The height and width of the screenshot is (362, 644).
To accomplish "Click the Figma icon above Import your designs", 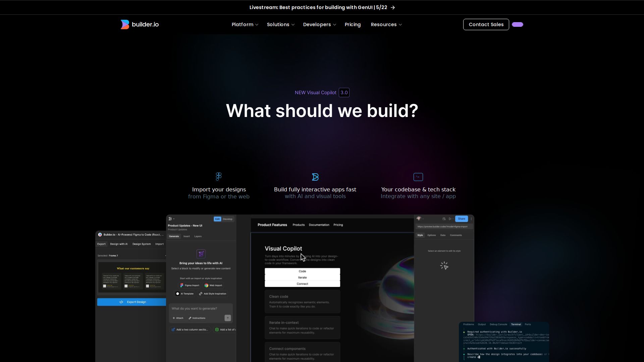I will pos(219,176).
